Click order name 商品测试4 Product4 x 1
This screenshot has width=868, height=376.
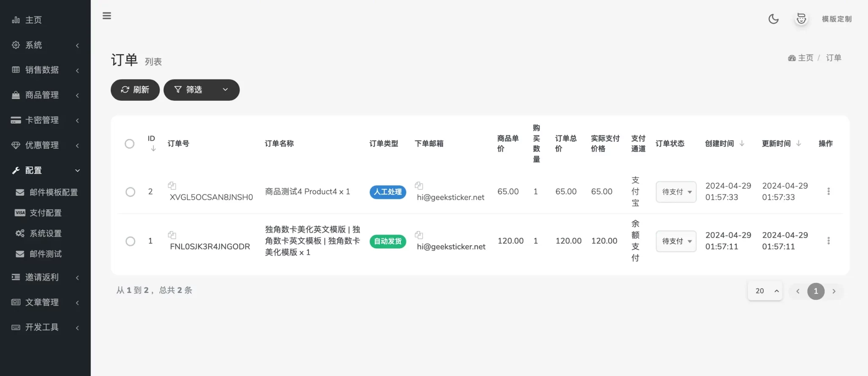click(x=308, y=192)
